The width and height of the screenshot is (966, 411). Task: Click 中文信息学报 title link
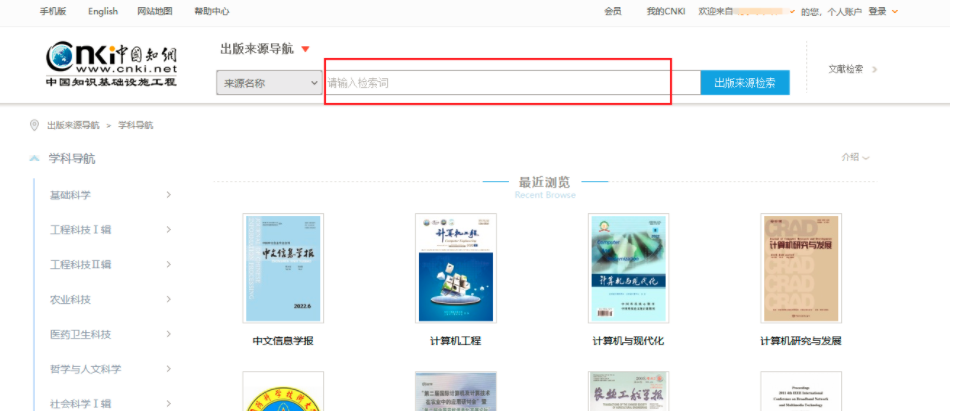tap(283, 341)
